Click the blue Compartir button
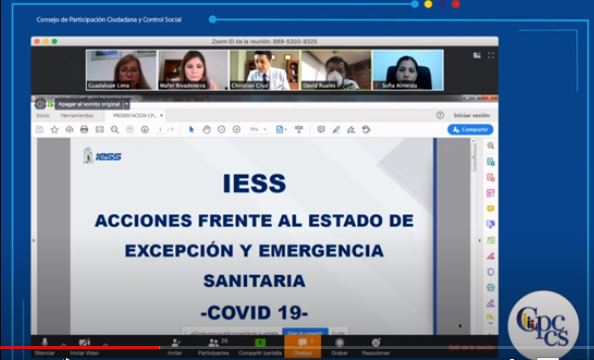594x360 pixels. 470,130
